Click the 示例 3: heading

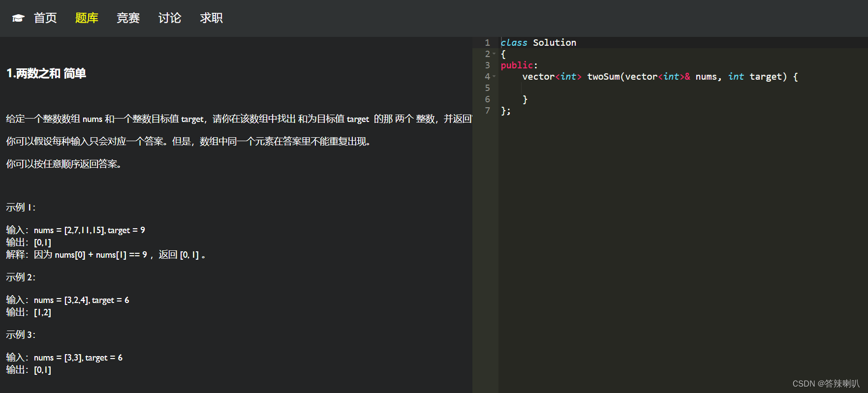[x=21, y=335]
